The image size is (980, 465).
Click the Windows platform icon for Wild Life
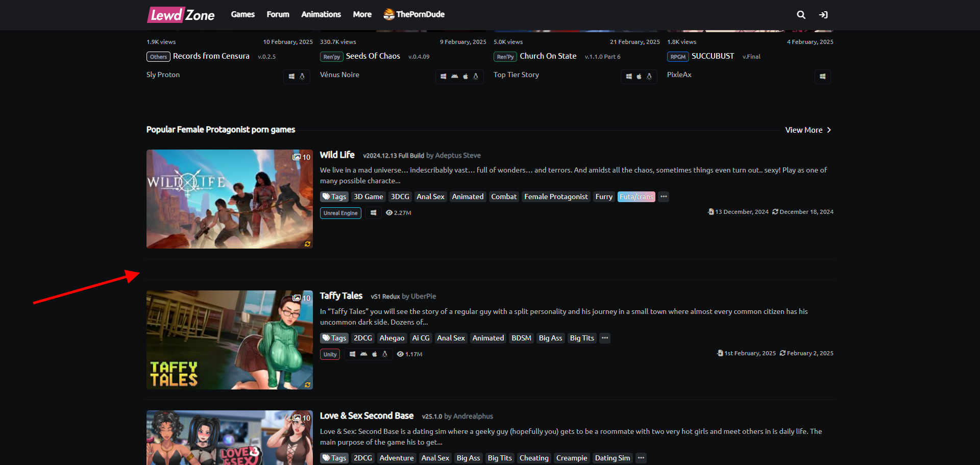tap(373, 213)
